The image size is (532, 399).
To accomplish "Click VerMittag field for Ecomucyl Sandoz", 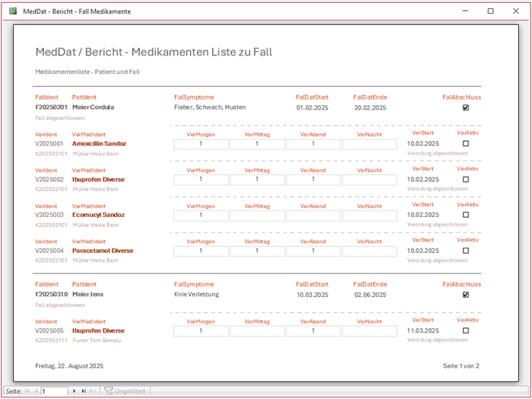I will 256,215.
